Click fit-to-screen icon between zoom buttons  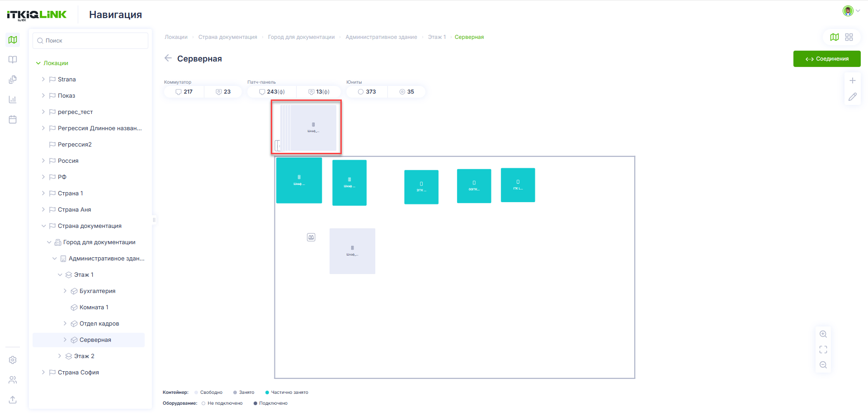click(823, 350)
